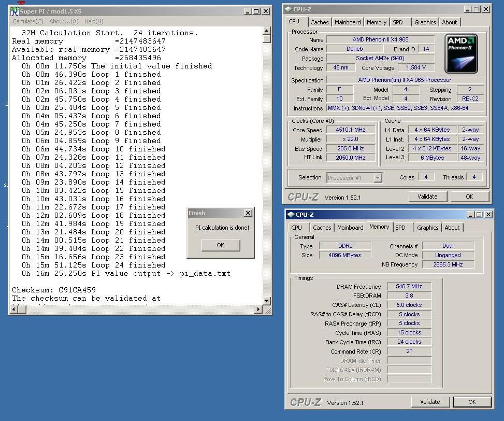504x421 pixels.
Task: Click the NB Frequency 2665.3 MHz value
Action: point(448,264)
